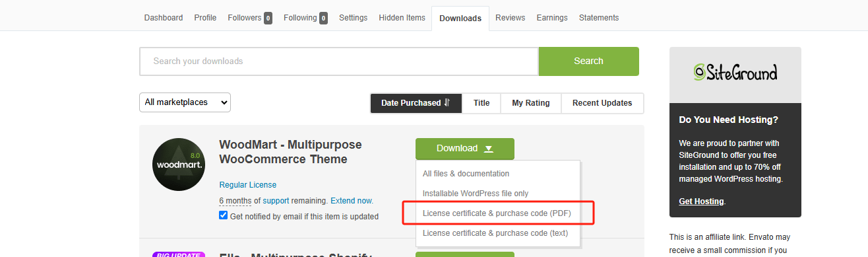Switch to the Settings tab

tap(353, 18)
